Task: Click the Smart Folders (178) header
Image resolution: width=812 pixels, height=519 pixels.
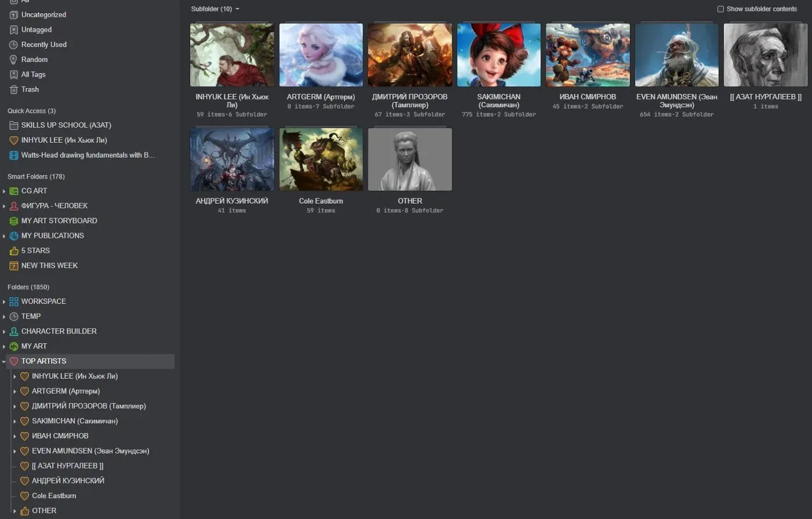Action: pos(36,176)
